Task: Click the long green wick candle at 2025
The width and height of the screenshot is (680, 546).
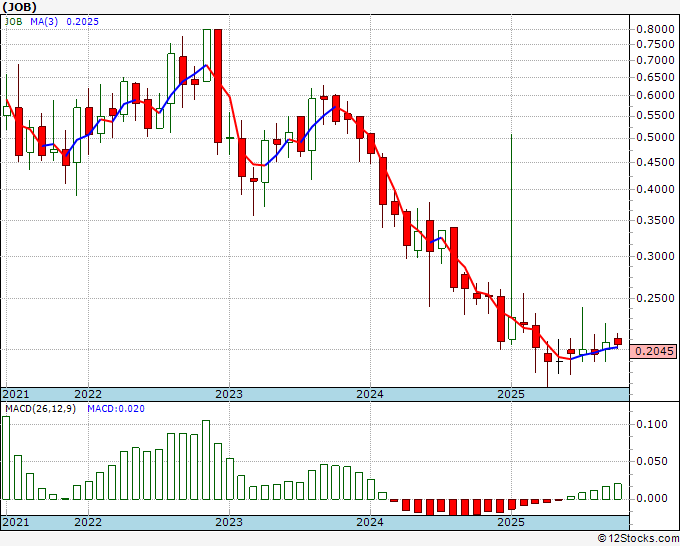Action: pyautogui.click(x=512, y=239)
